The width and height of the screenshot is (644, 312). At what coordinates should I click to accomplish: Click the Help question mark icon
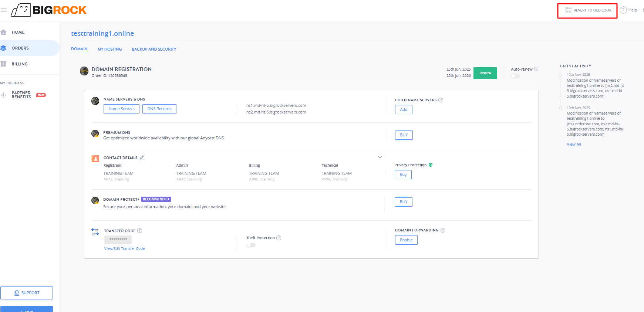[623, 10]
